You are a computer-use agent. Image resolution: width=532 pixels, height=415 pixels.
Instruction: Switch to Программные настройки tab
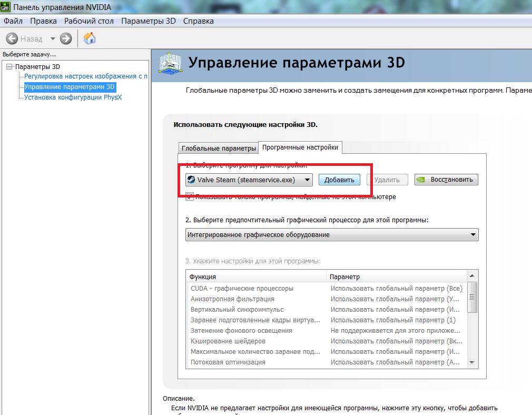click(x=300, y=147)
